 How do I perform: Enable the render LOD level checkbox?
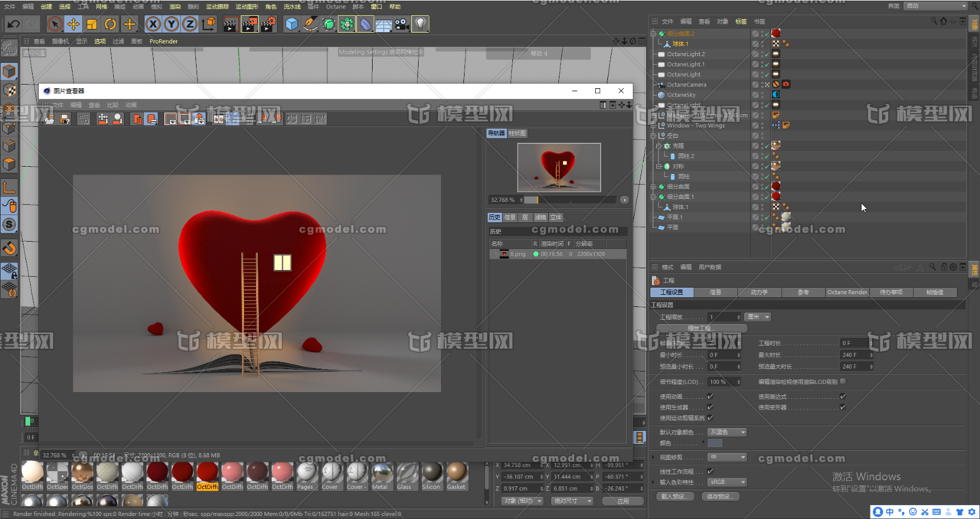pyautogui.click(x=843, y=380)
